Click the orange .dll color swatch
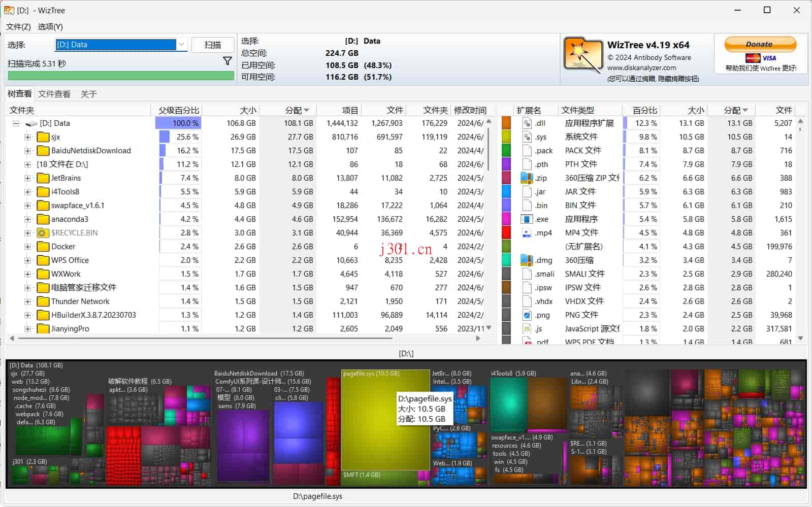Viewport: 812px width, 507px height. coord(506,123)
